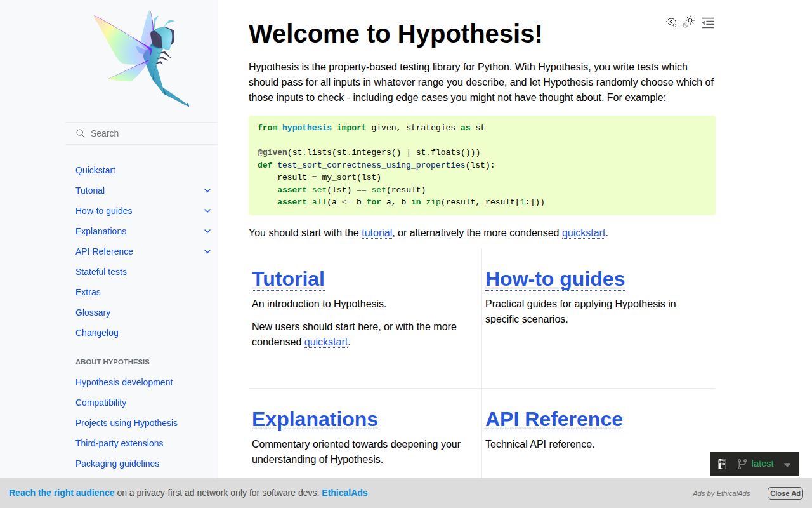Click the EthicalAds link in banner

(x=344, y=493)
